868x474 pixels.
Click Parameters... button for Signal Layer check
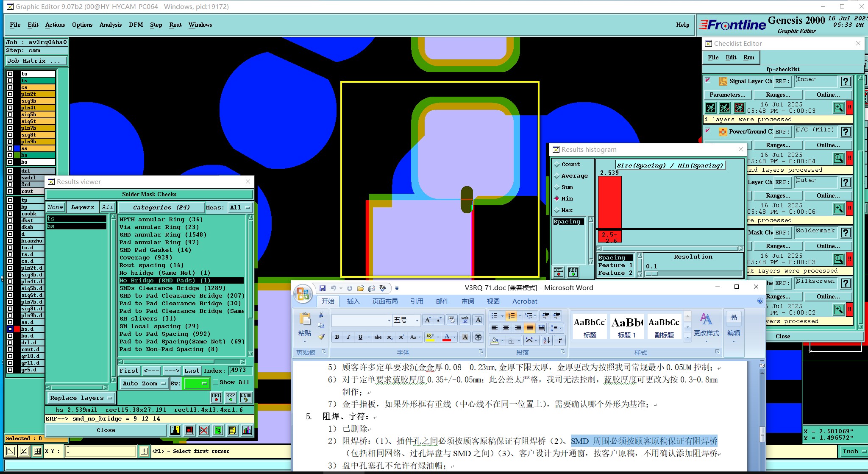tap(727, 95)
